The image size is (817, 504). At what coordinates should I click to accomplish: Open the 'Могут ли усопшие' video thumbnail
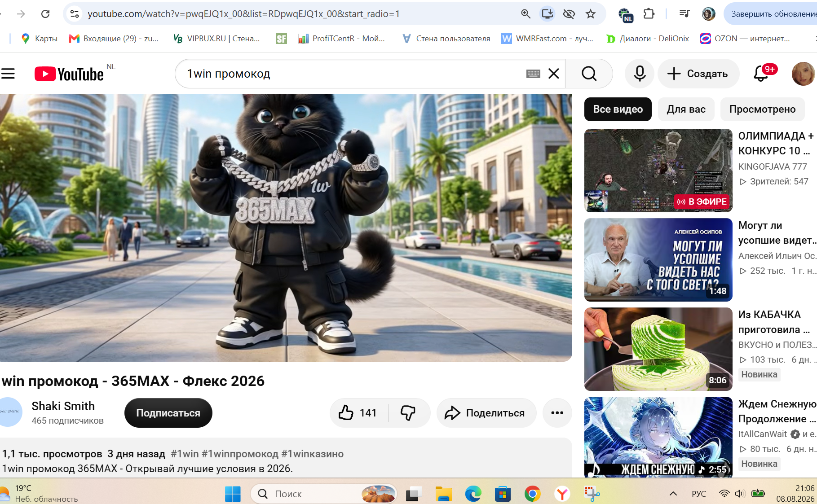[658, 260]
